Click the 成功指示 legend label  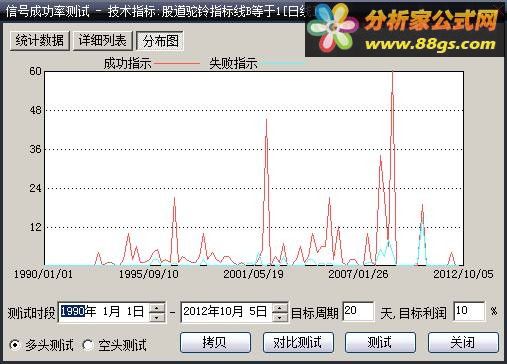127,63
